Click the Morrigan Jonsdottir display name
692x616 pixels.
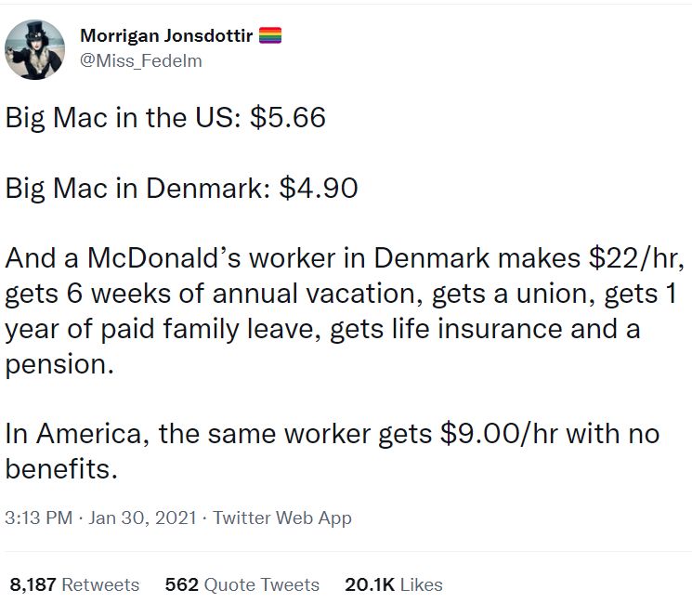pyautogui.click(x=167, y=36)
